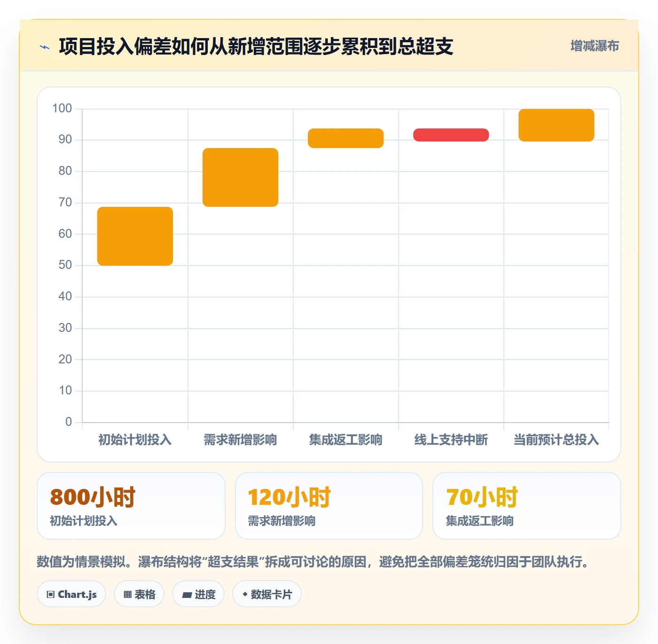This screenshot has width=658, height=644.
Task: Select the red bar for 线上支持中断
Action: [451, 135]
